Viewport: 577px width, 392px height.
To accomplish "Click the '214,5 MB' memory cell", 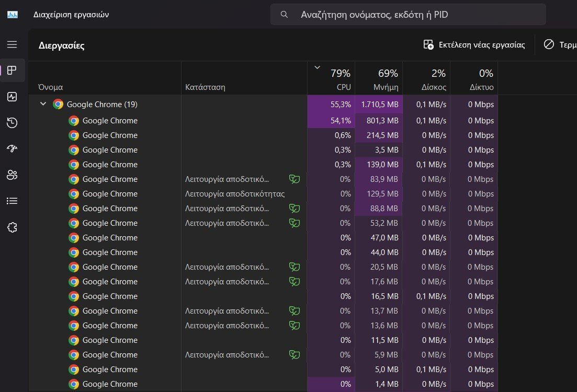I will coord(379,135).
